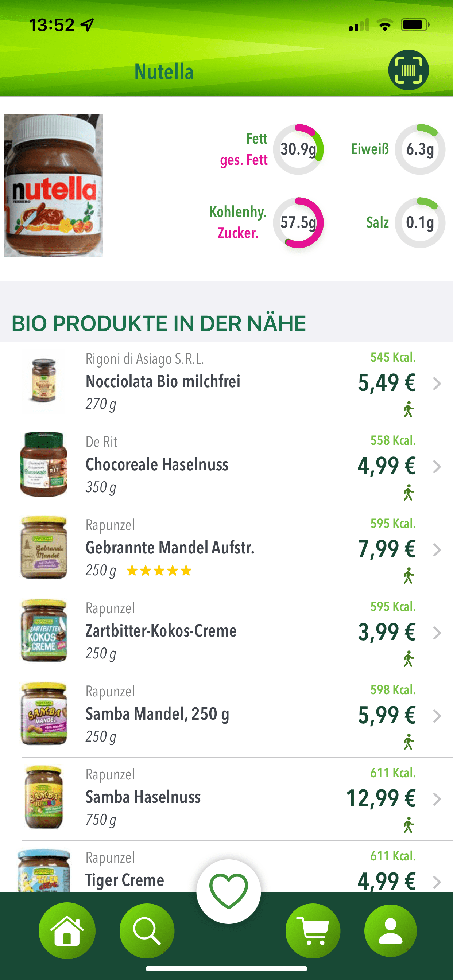This screenshot has width=453, height=980.
Task: Open the home tab icon
Action: click(67, 930)
